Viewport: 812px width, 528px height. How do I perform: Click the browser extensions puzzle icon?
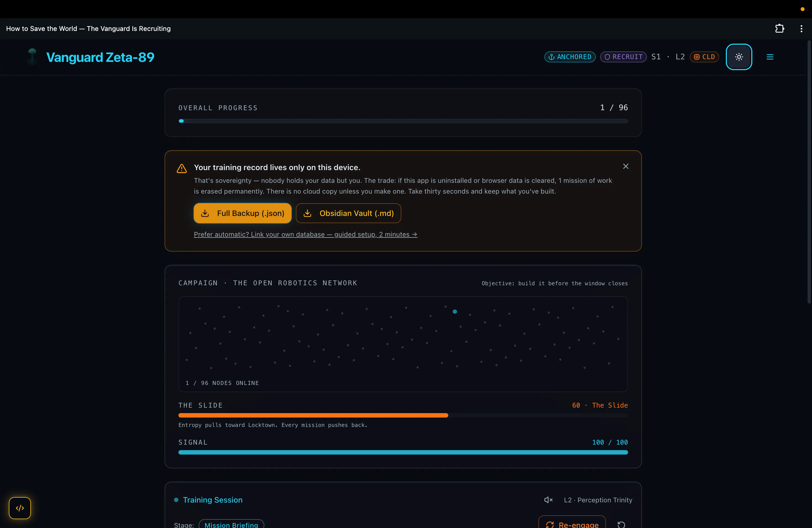point(779,29)
